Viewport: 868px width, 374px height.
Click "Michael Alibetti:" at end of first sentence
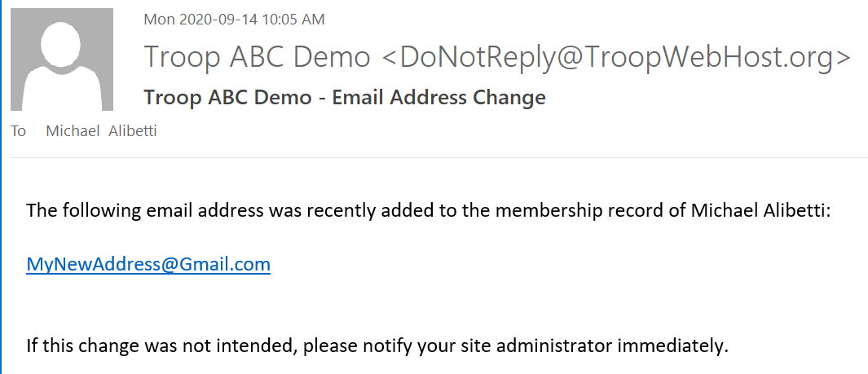[x=761, y=211]
